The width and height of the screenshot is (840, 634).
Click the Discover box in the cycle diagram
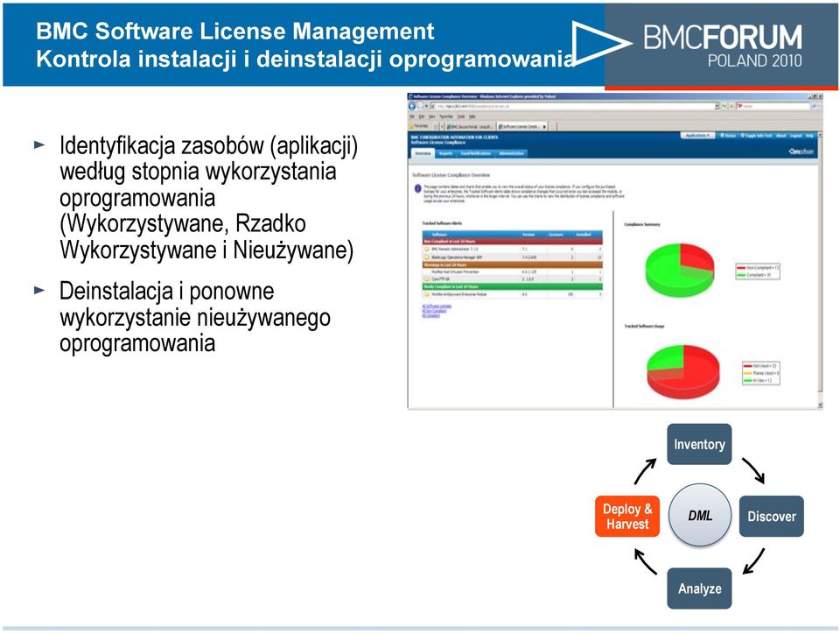pyautogui.click(x=772, y=516)
